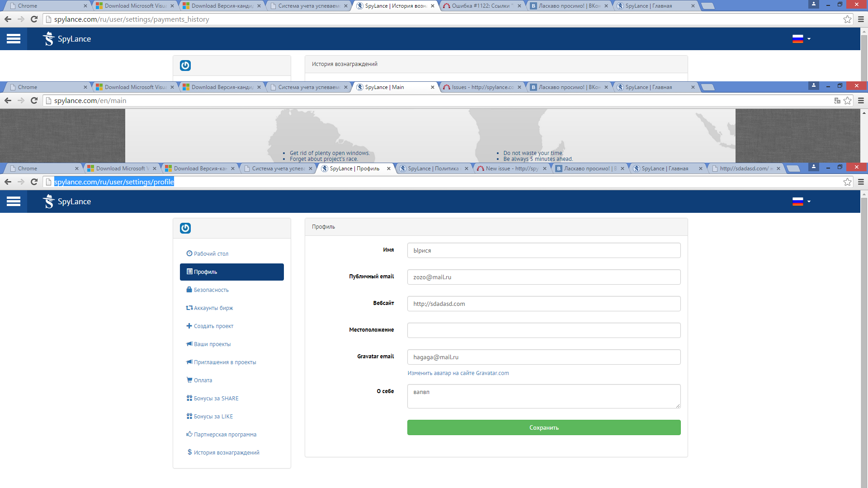Open the Изменить аватар Gravatar.com link
The image size is (868, 488).
point(458,373)
